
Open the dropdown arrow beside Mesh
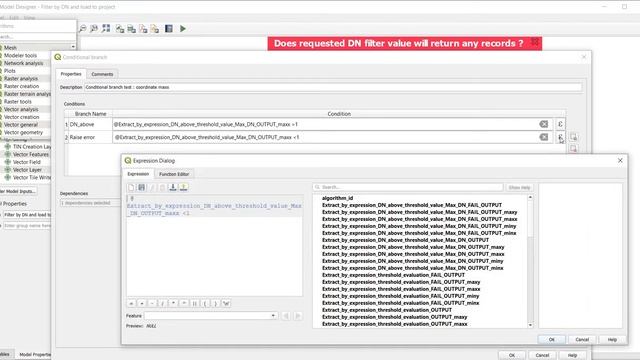pos(73,47)
